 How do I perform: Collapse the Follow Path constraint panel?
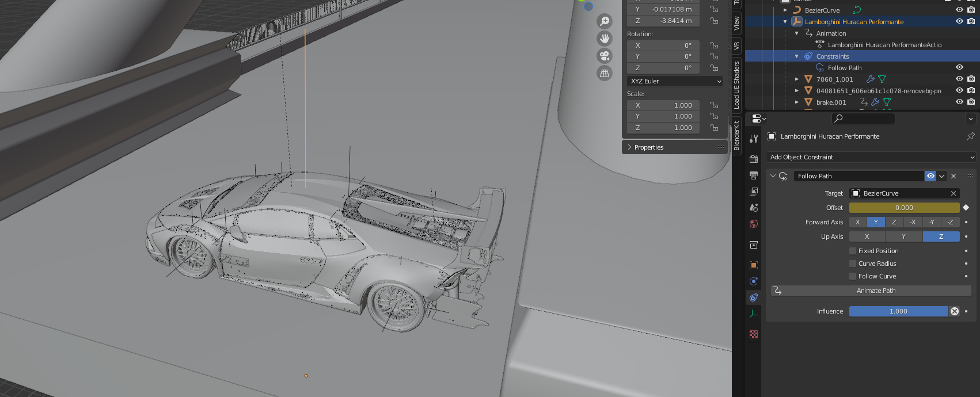point(773,176)
